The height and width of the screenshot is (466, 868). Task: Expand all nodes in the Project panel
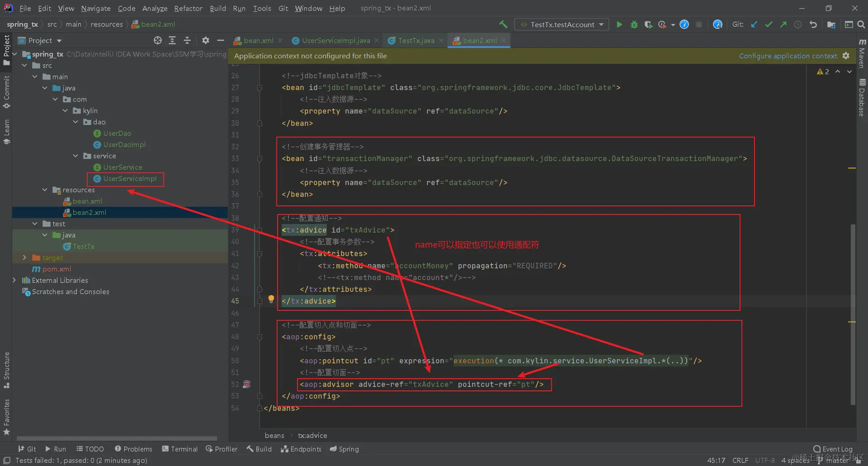172,41
